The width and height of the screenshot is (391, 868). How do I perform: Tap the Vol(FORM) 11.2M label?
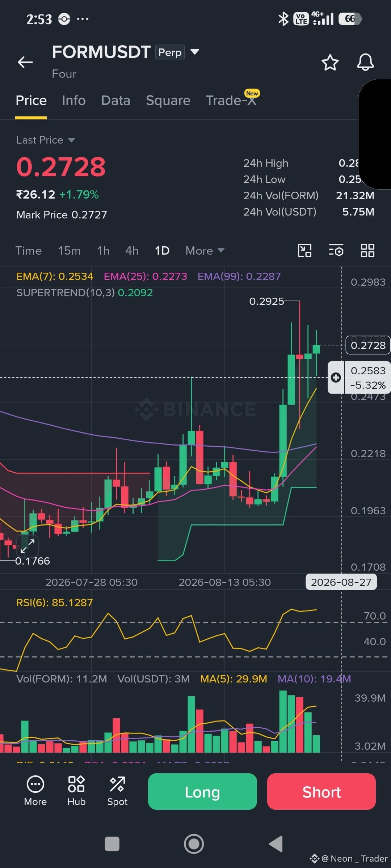(62, 679)
